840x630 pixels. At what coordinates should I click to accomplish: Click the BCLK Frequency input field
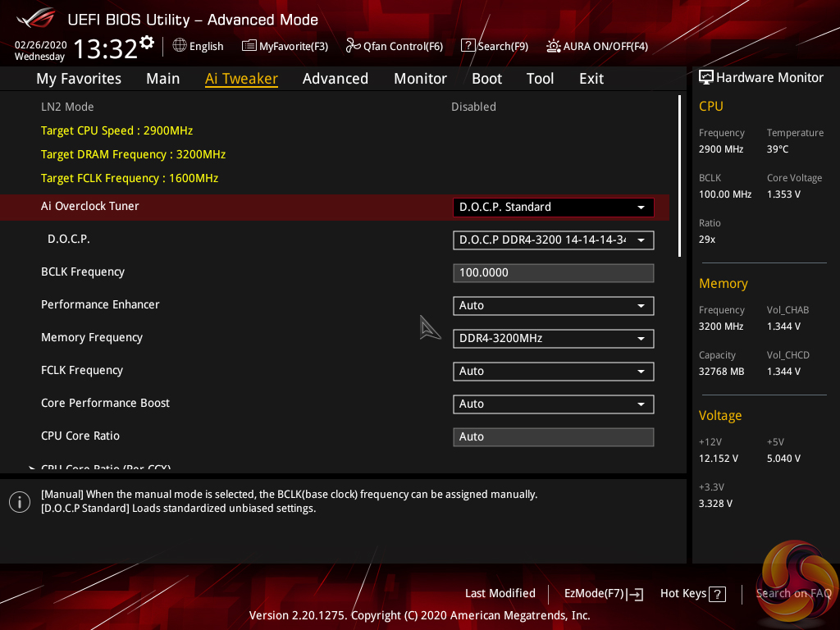point(554,272)
